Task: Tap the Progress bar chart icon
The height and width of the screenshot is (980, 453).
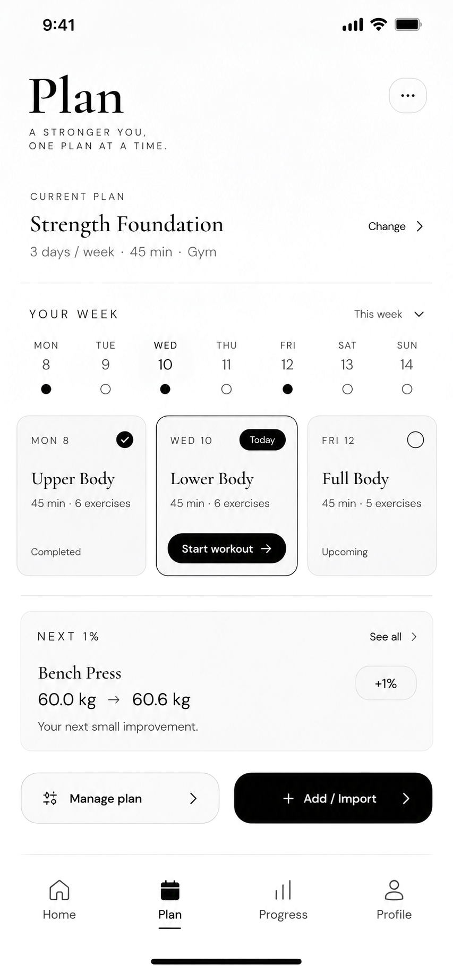Action: pos(283,890)
